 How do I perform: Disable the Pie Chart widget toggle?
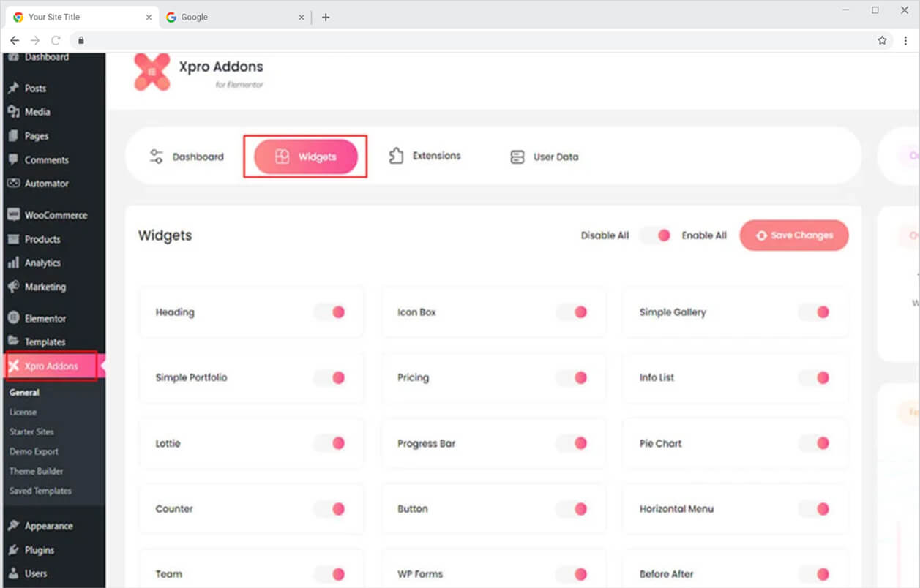point(815,443)
